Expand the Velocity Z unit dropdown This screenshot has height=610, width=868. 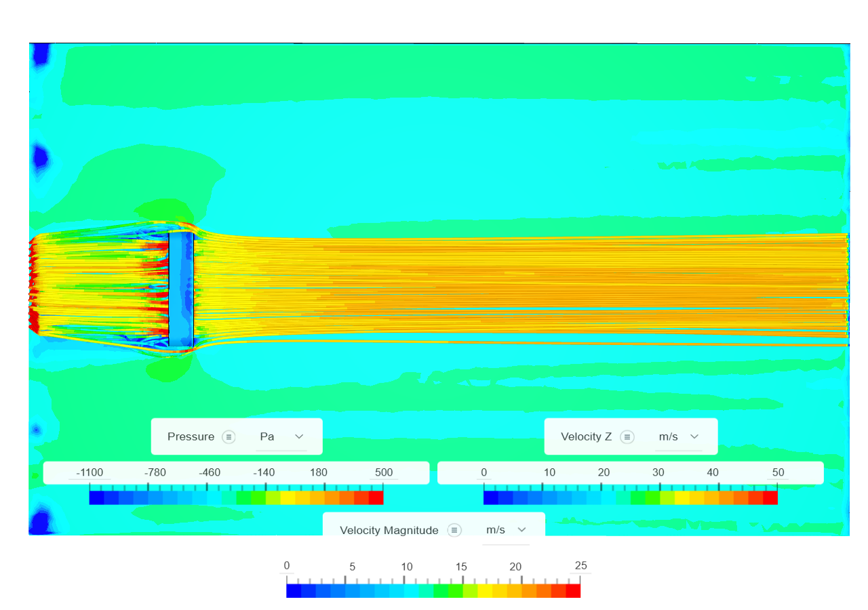point(678,436)
